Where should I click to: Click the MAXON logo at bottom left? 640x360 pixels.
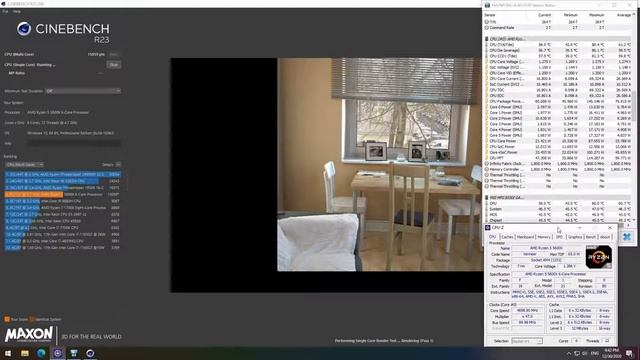coord(29,335)
